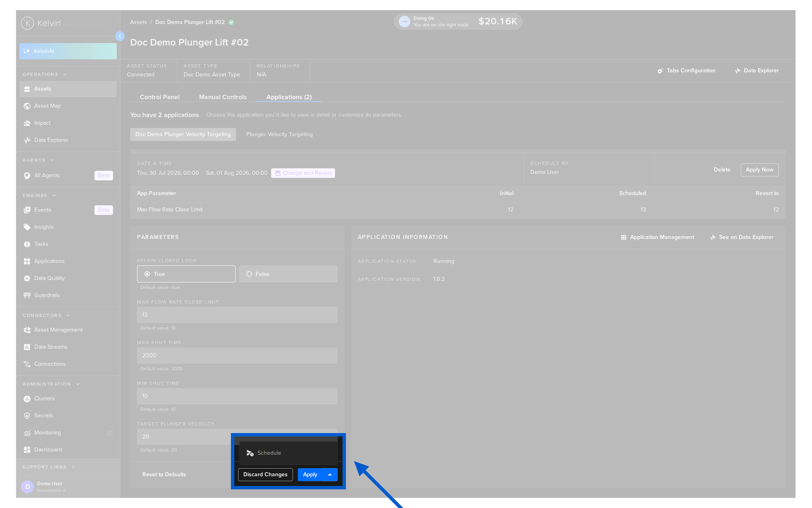Switch to Manual Controls tab
The height and width of the screenshot is (508, 812).
coord(223,97)
